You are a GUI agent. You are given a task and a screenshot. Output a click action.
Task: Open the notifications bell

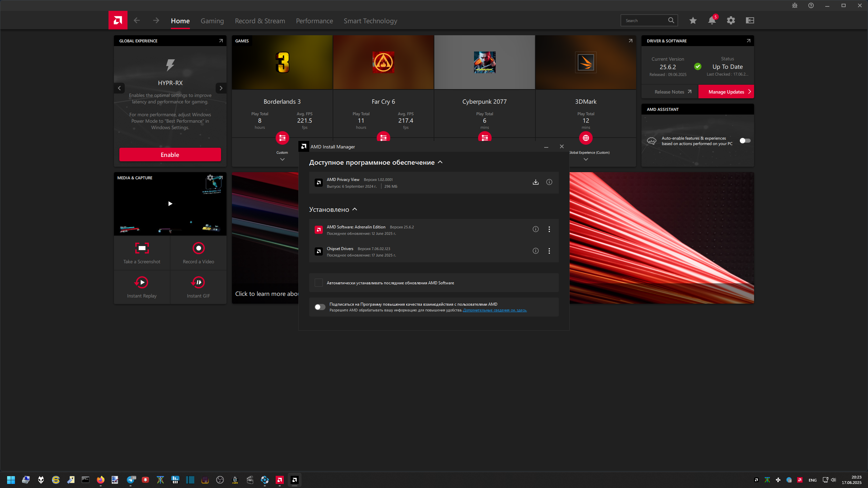712,21
